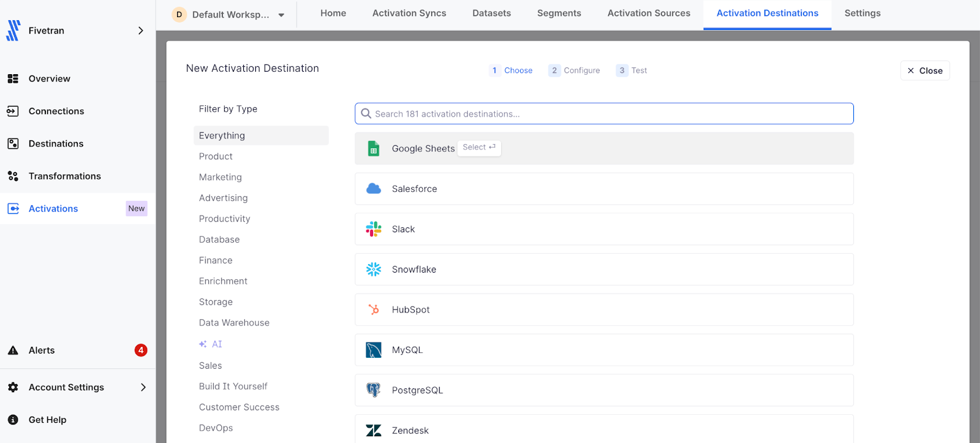Viewport: 980px width, 443px height.
Task: Switch to the Activation Sources tab
Action: click(649, 13)
